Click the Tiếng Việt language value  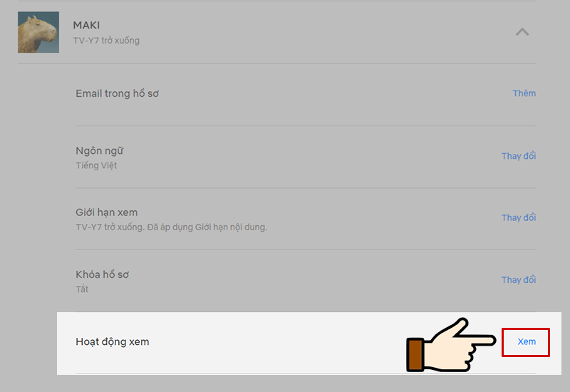(96, 165)
